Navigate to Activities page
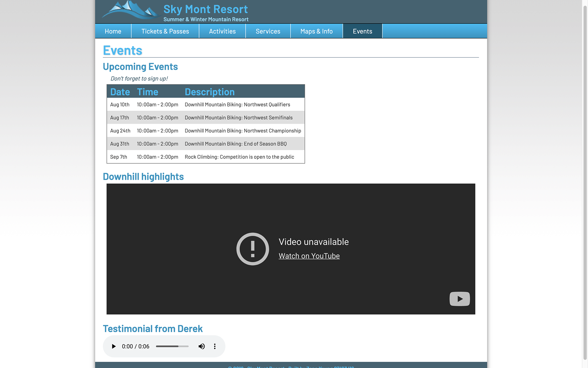This screenshot has width=588, height=368. [x=222, y=31]
